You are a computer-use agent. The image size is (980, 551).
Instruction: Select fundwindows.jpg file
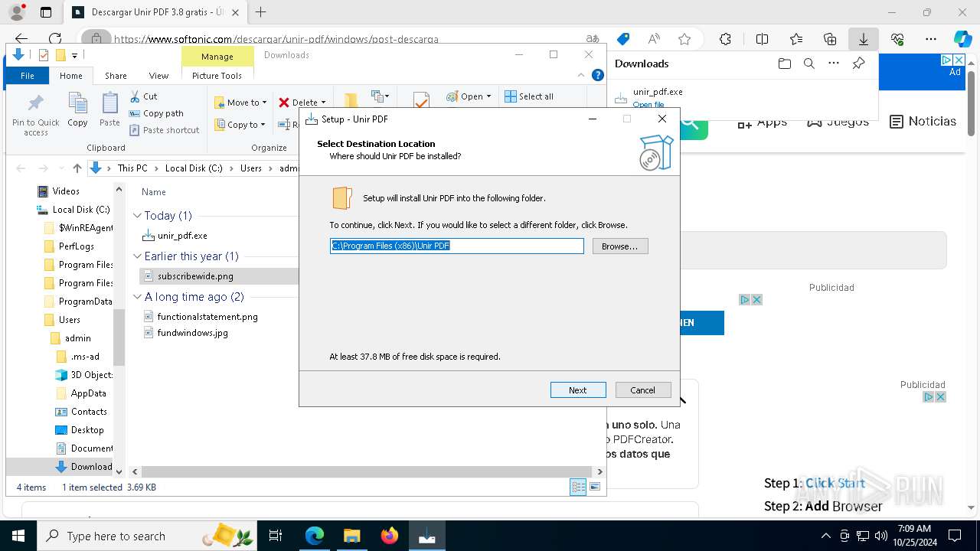coord(192,333)
